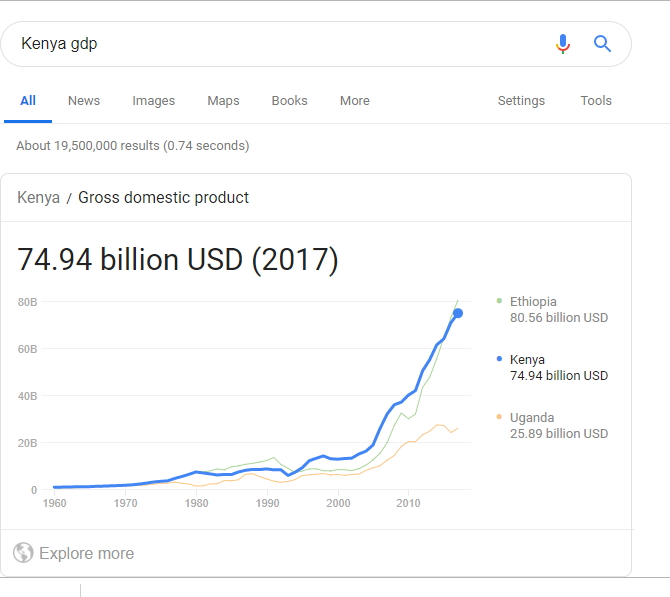
Task: Click the Uganda 25.89 billion USD legend entry
Action: click(552, 425)
